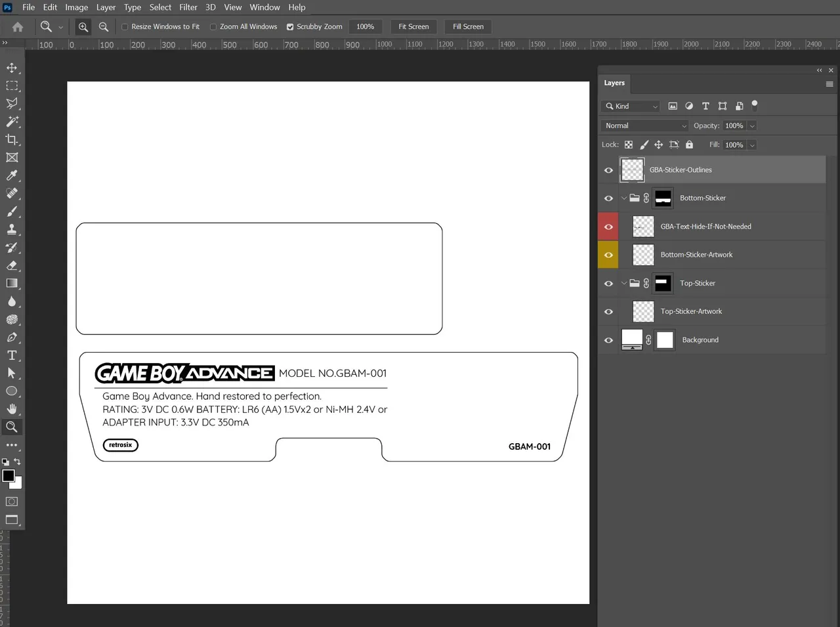Select the Frame tool
The width and height of the screenshot is (840, 627).
(x=12, y=158)
